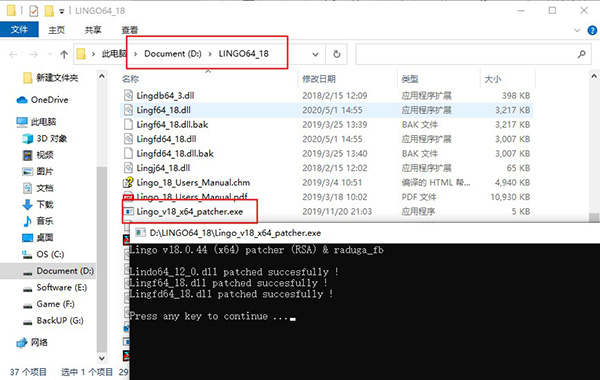Screen dimensions: 600x380
Task: Open Explorer help question mark icon
Action: pyautogui.click(x=592, y=30)
